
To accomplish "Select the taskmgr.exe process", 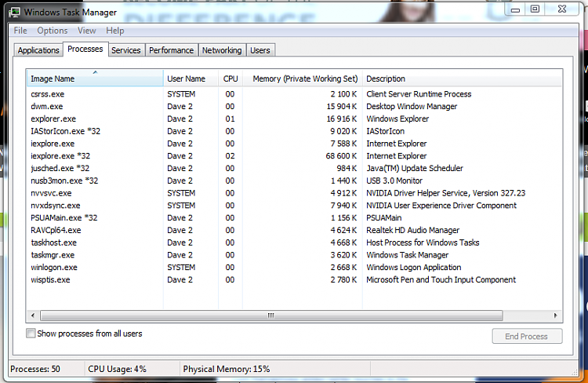I will 294,255.
